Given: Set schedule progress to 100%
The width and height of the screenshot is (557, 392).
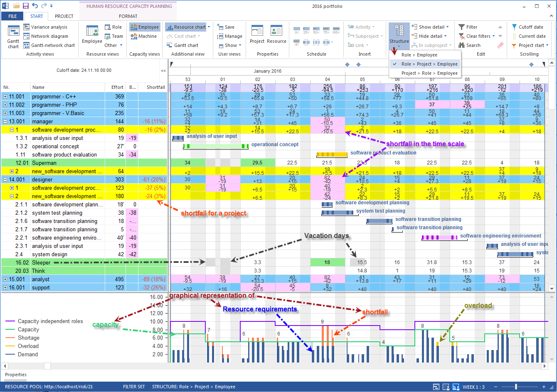Looking at the screenshot, I should pyautogui.click(x=336, y=29).
